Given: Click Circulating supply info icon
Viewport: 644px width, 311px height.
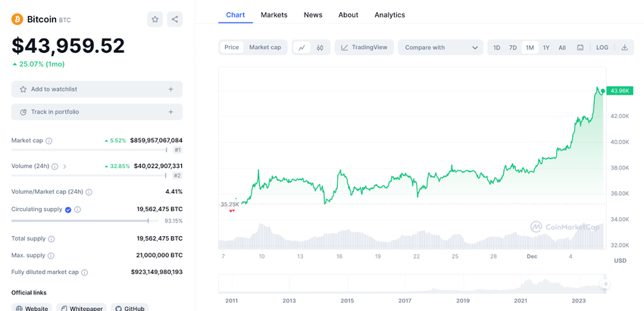Looking at the screenshot, I should (x=77, y=210).
